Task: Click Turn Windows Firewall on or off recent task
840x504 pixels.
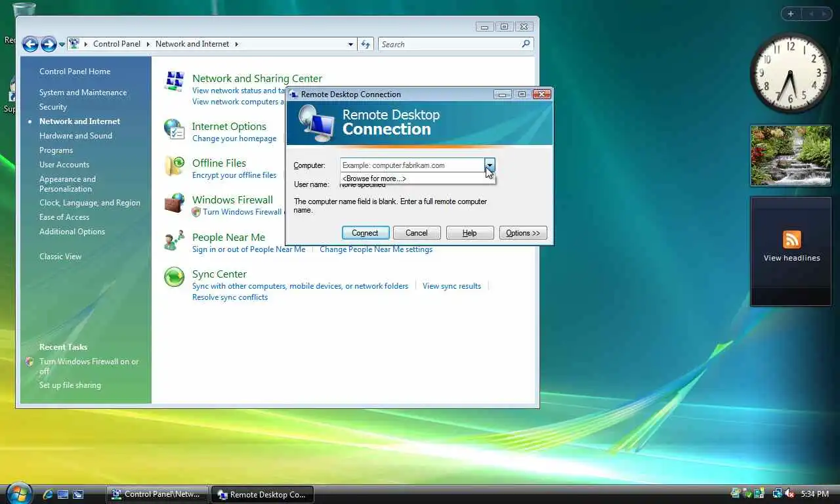Action: tap(89, 366)
